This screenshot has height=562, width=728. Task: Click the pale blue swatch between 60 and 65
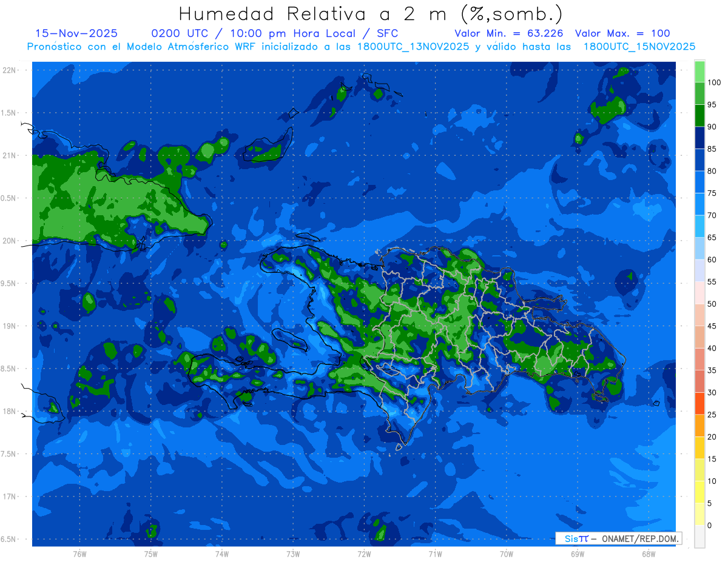click(699, 249)
